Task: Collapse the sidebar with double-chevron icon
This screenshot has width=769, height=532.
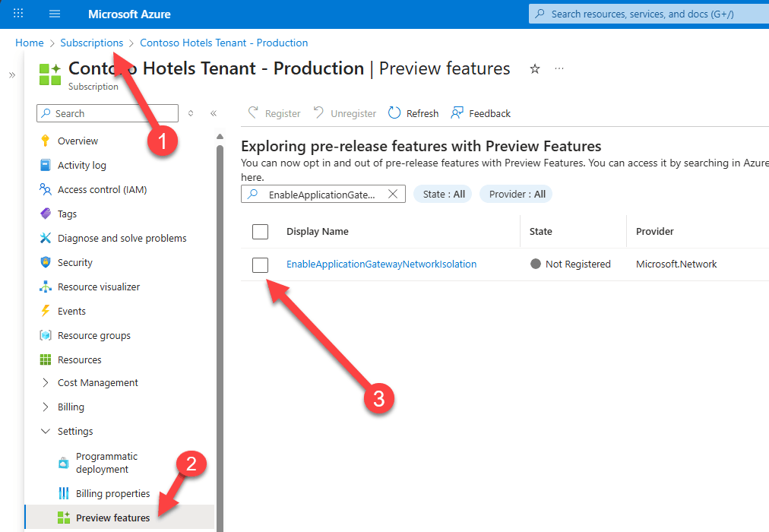Action: tap(214, 113)
